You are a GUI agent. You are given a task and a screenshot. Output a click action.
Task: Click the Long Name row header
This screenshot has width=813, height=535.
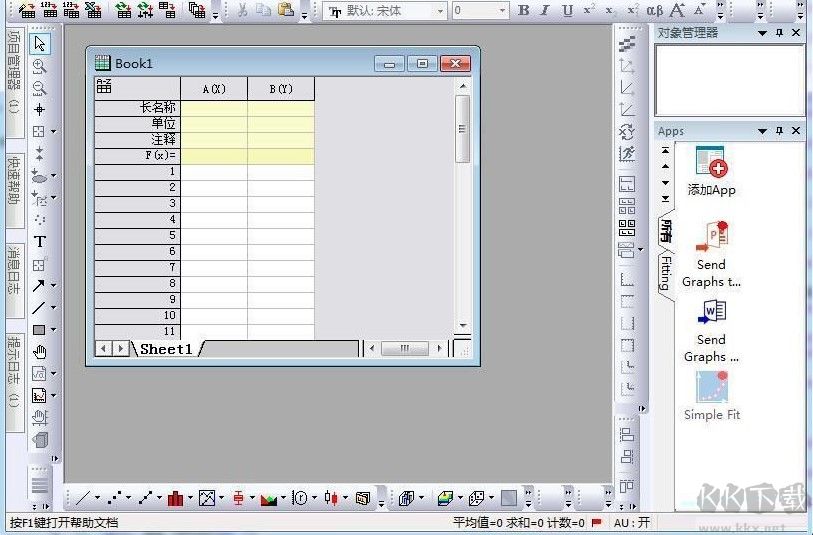point(137,107)
